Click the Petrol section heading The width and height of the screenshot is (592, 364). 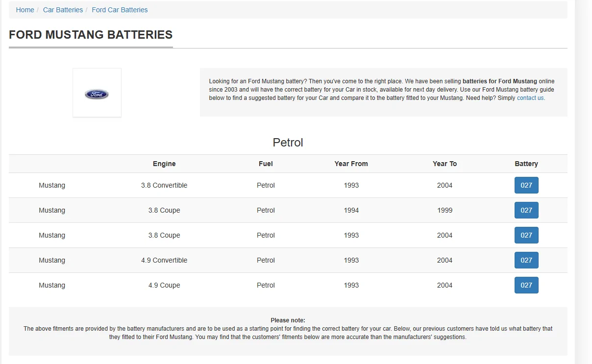288,143
